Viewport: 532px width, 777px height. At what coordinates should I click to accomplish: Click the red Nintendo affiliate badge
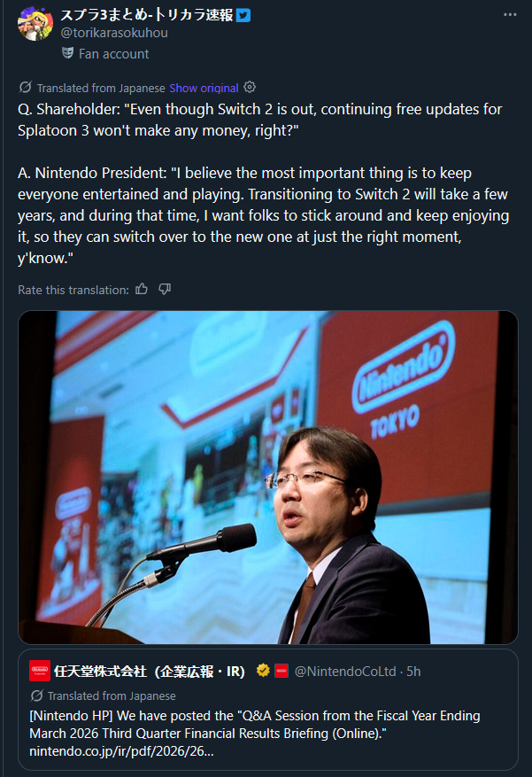point(281,671)
